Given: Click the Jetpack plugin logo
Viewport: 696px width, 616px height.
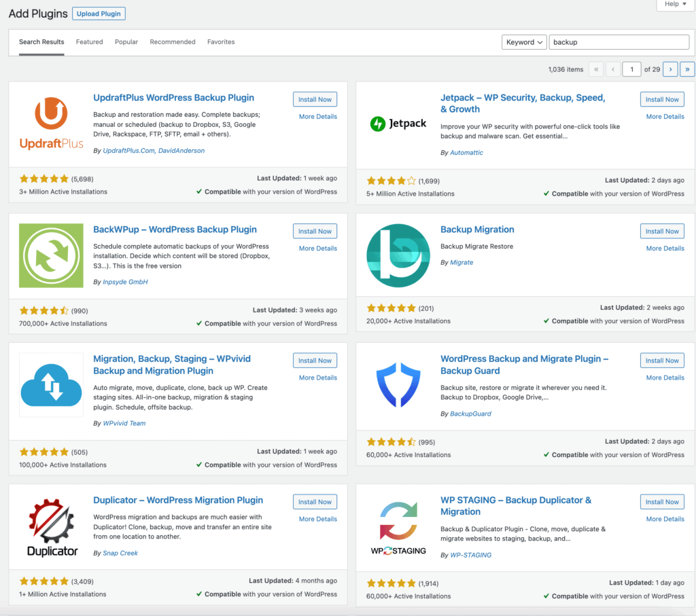Looking at the screenshot, I should coord(398,124).
